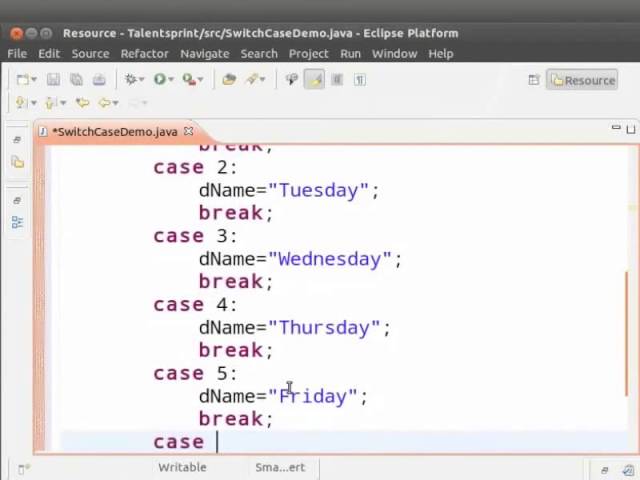Click the Print icon in the toolbar
The image size is (640, 480).
(99, 79)
